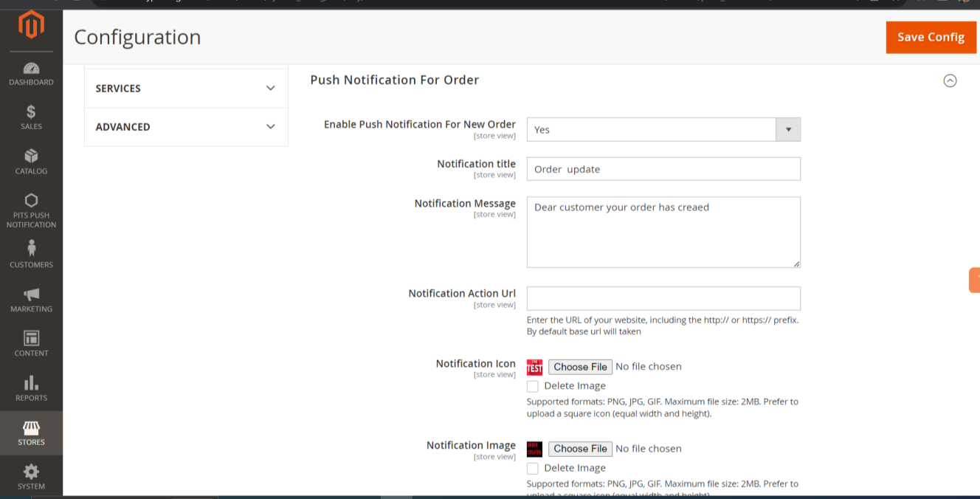Click Choose File for Notification Icon
The height and width of the screenshot is (499, 980).
(580, 367)
